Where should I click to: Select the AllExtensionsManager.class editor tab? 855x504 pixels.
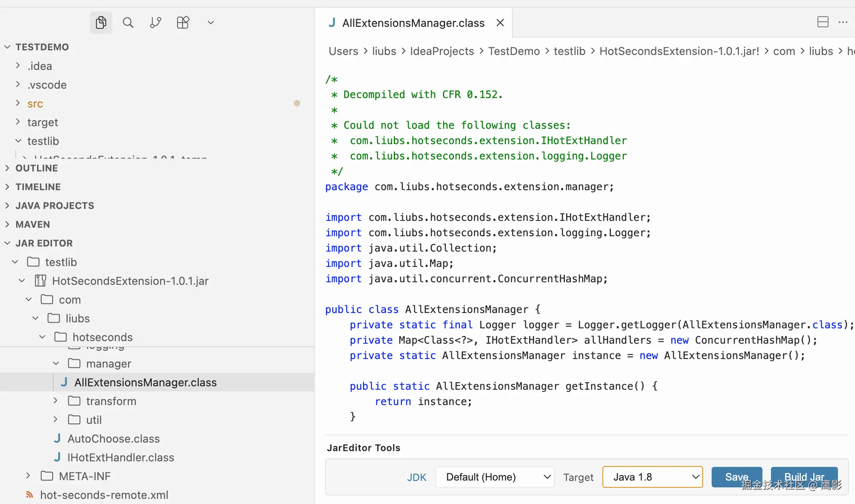coord(413,23)
